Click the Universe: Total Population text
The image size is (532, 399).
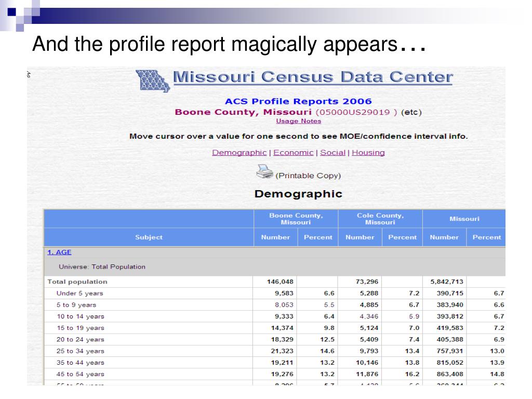tap(102, 267)
